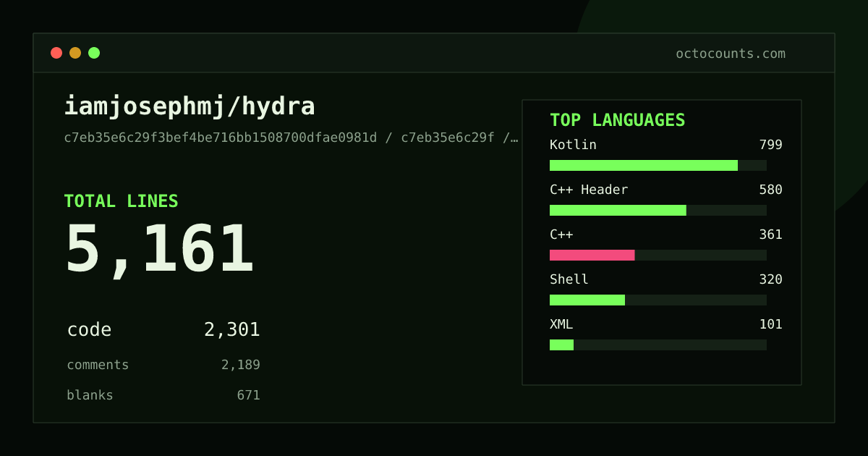This screenshot has width=868, height=456.
Task: Click the C++ Header value 580
Action: point(770,190)
